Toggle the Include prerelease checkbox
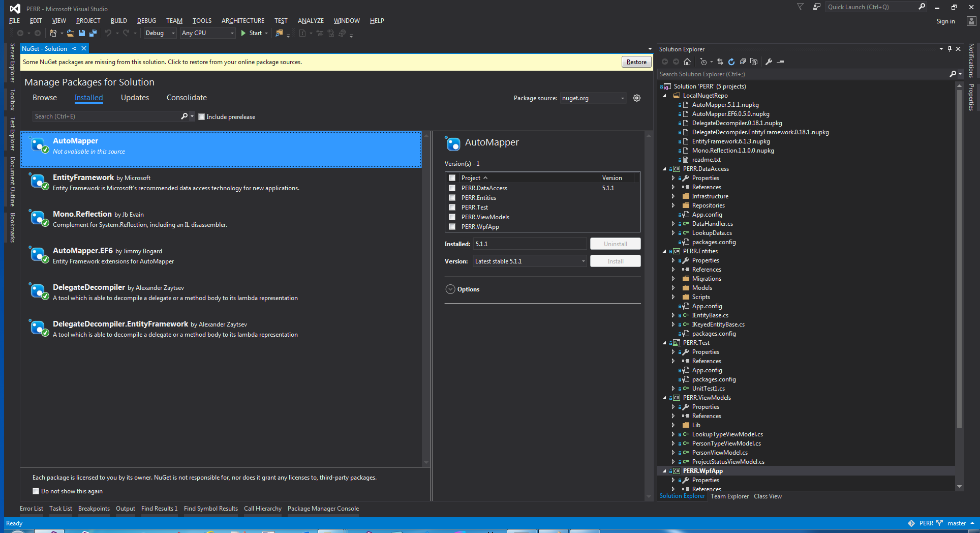This screenshot has height=533, width=980. pyautogui.click(x=202, y=117)
